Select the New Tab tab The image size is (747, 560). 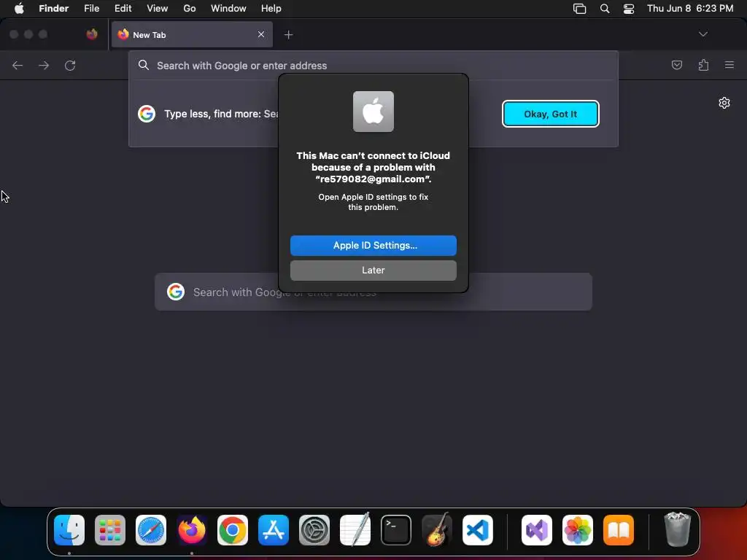tap(192, 34)
